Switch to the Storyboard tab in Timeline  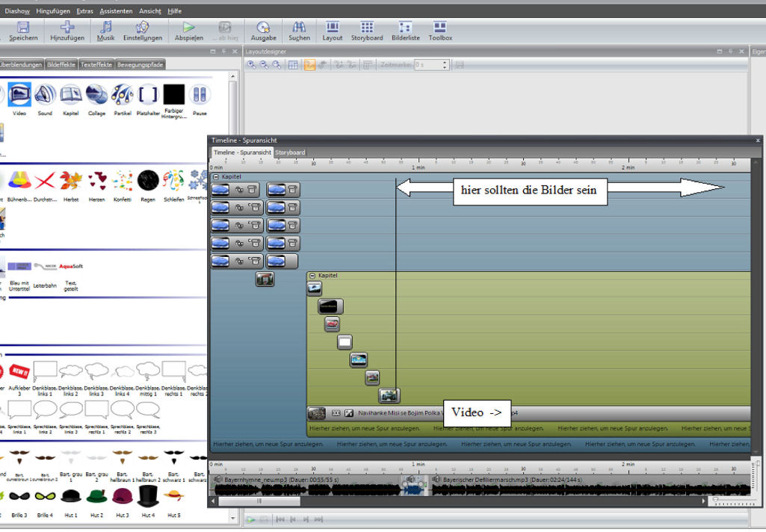coord(290,152)
